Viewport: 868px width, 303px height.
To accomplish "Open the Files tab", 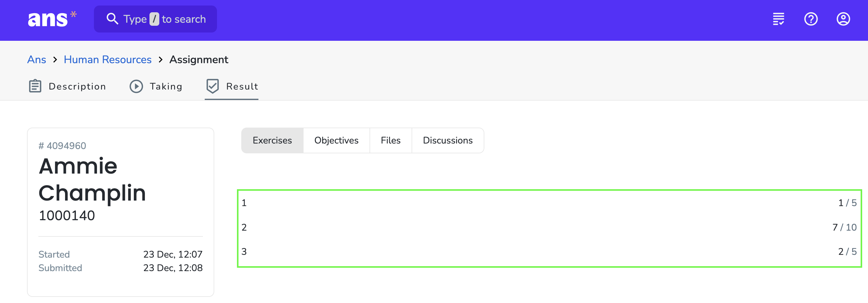I will point(390,140).
